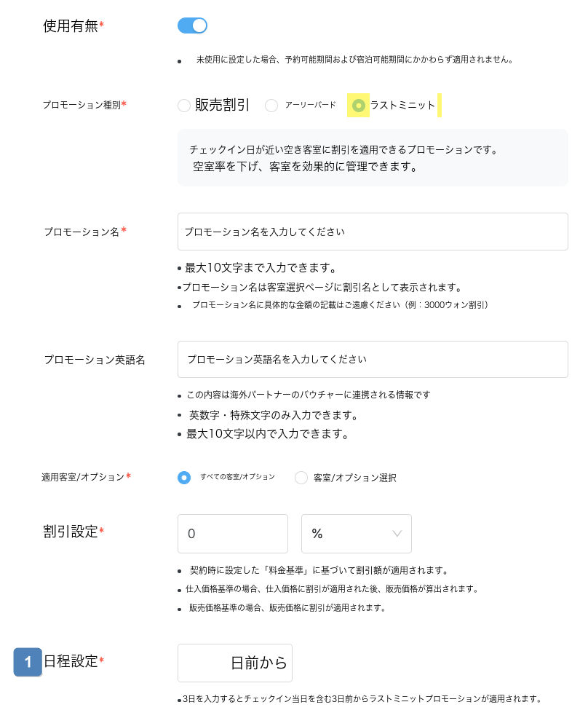Viewport: 588px width, 718px height.
Task: Select the アーリーバード radio option
Action: tap(271, 106)
